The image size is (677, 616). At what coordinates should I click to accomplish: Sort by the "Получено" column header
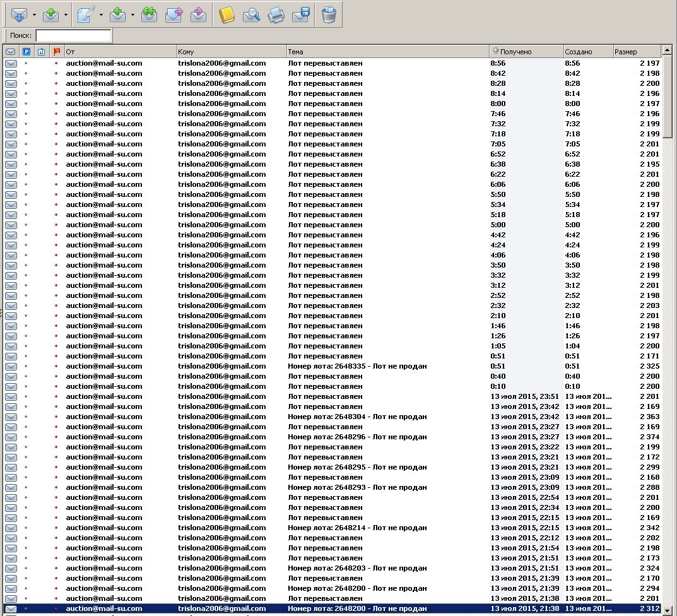[x=526, y=52]
